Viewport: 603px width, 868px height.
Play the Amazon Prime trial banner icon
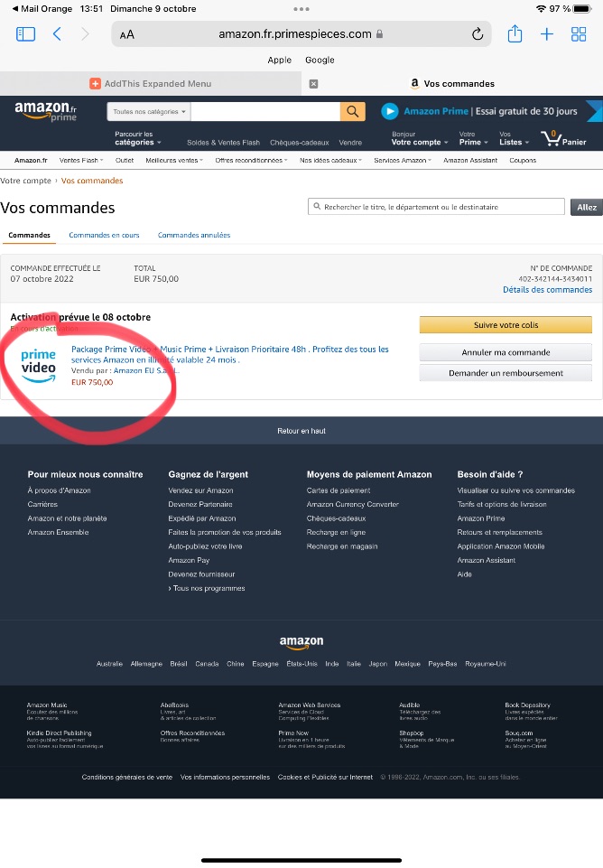[389, 111]
